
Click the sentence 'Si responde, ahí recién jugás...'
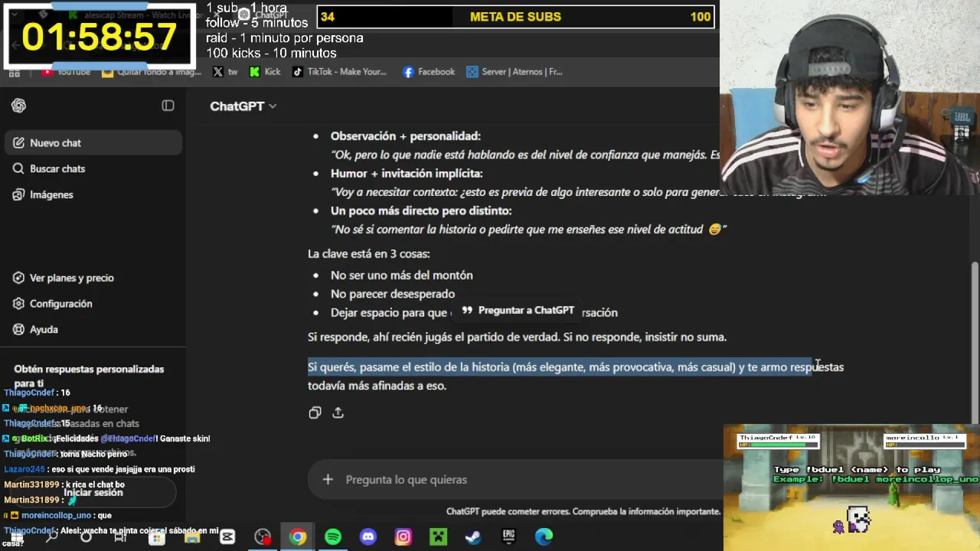point(517,337)
